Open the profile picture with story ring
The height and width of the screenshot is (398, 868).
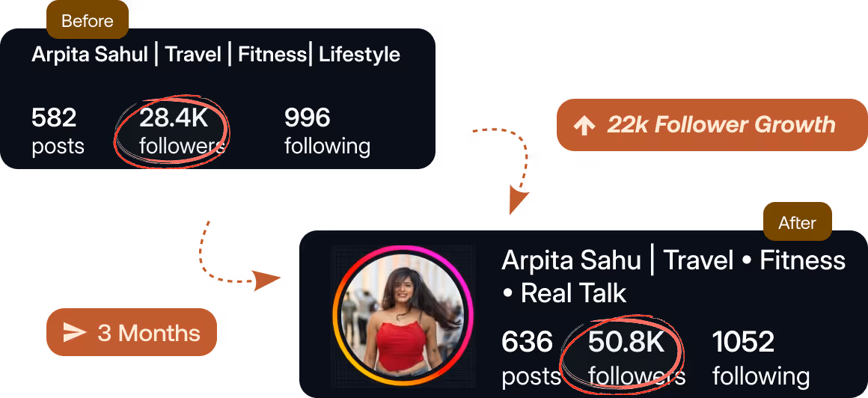point(402,316)
